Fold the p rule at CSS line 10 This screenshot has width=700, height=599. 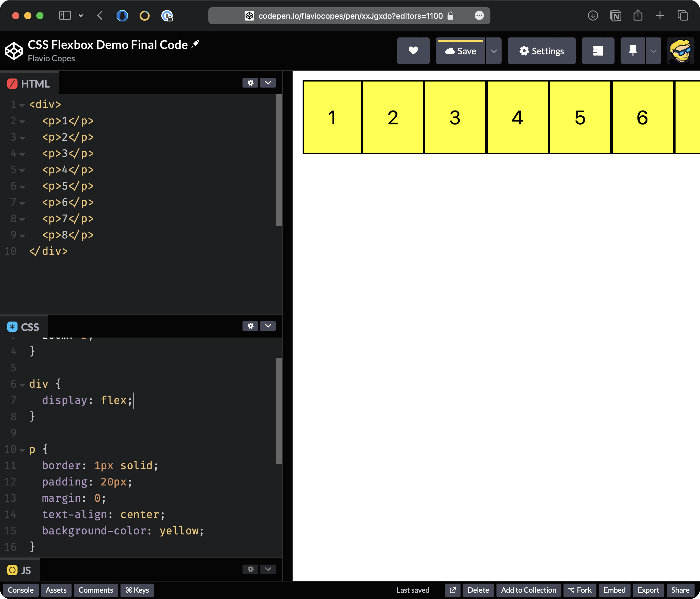tap(22, 450)
